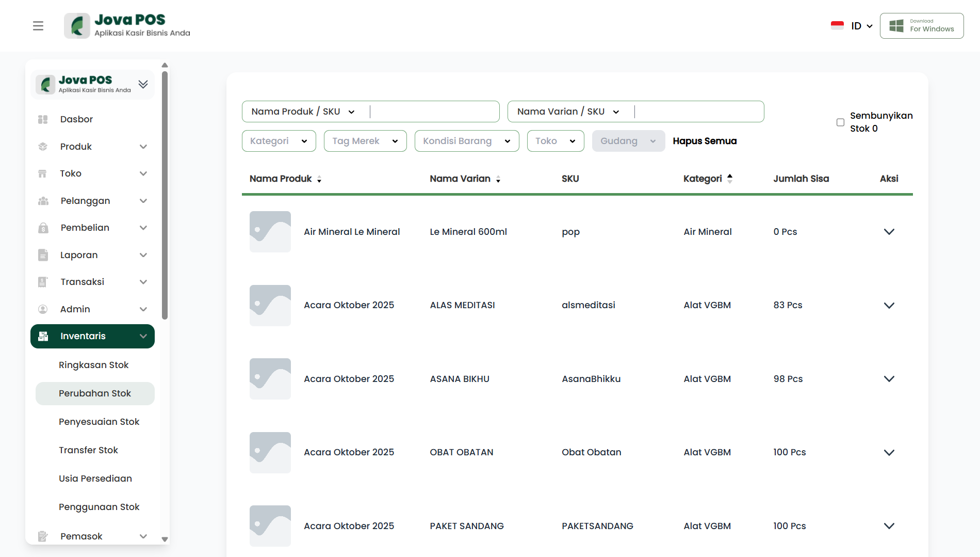Click the Pelanggan customers icon
This screenshot has width=980, height=557.
(43, 201)
